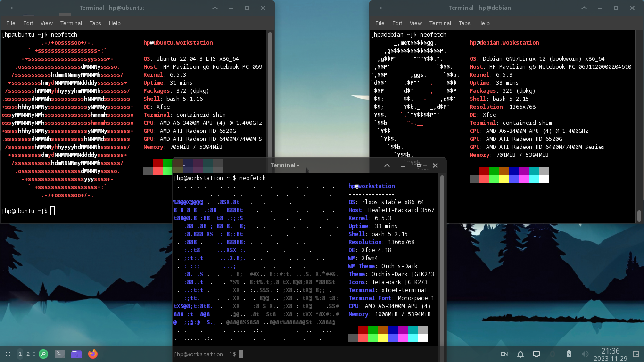This screenshot has height=362, width=644.
Task: Click the 'Terminal - hp@debian:~' title bar
Action: pyautogui.click(x=482, y=8)
